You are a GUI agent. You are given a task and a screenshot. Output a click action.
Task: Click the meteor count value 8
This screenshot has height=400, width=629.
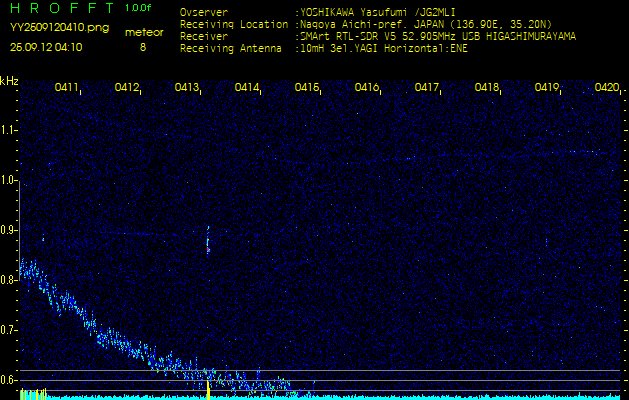[x=142, y=47]
